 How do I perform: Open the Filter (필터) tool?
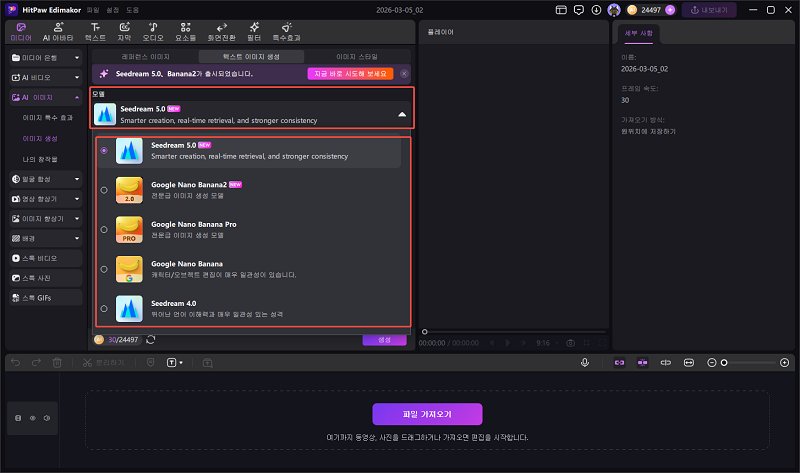click(x=254, y=32)
